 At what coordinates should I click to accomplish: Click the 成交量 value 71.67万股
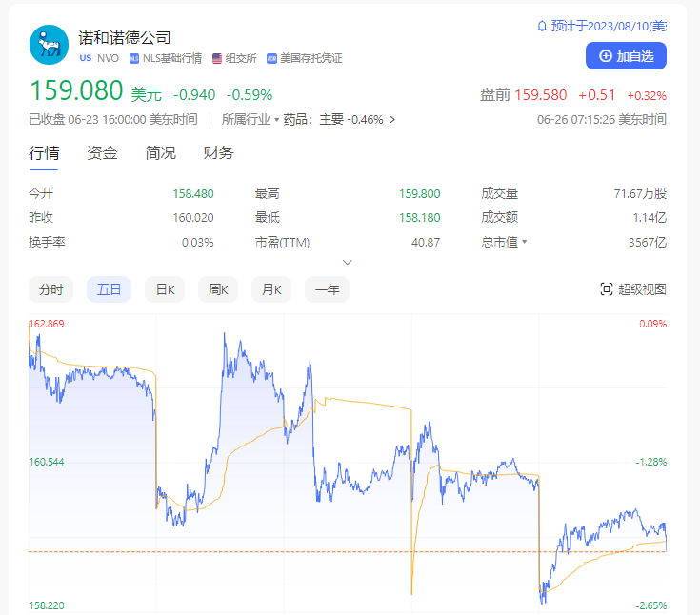(x=640, y=193)
